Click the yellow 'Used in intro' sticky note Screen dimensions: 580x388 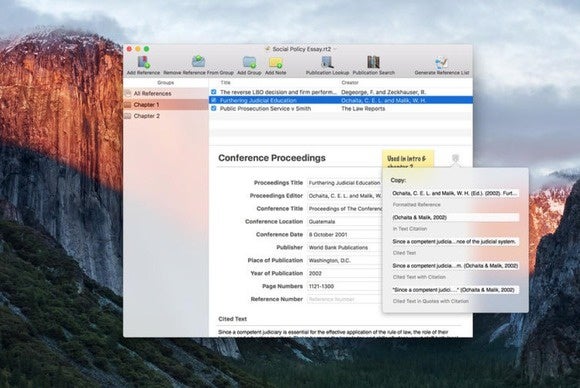408,159
